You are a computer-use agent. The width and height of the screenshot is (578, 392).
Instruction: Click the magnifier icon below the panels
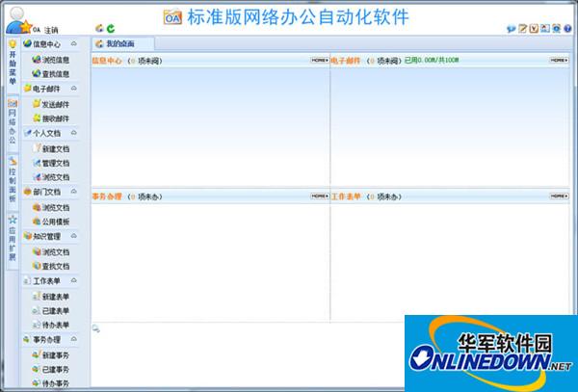pos(95,328)
